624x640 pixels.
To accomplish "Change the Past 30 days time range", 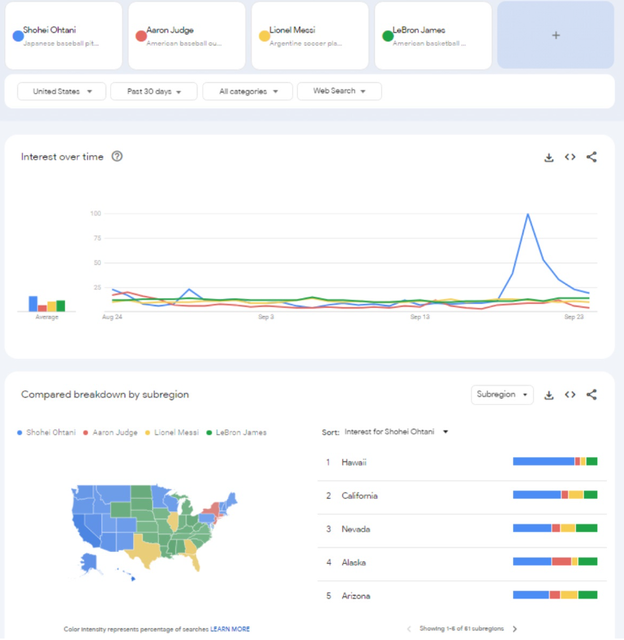I will [x=154, y=91].
